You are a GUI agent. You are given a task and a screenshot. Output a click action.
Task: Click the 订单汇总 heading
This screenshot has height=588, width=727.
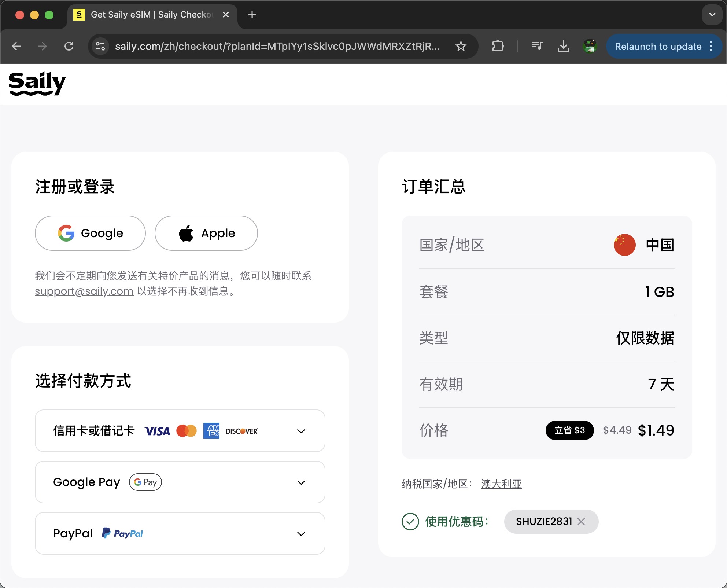[433, 187]
